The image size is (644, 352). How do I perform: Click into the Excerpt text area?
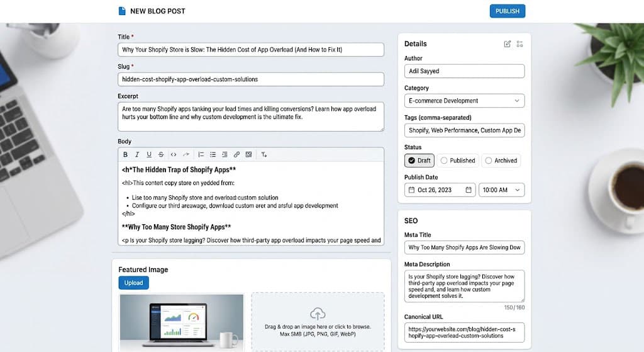(x=251, y=116)
